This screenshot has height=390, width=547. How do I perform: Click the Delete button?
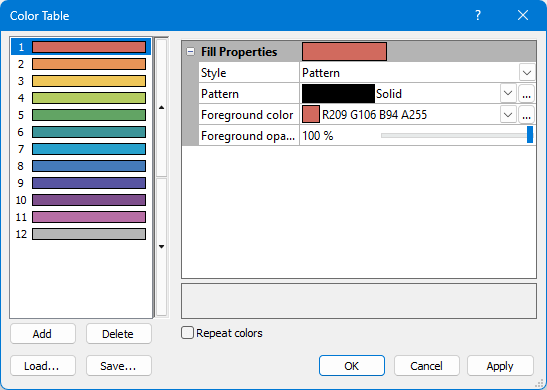(119, 334)
